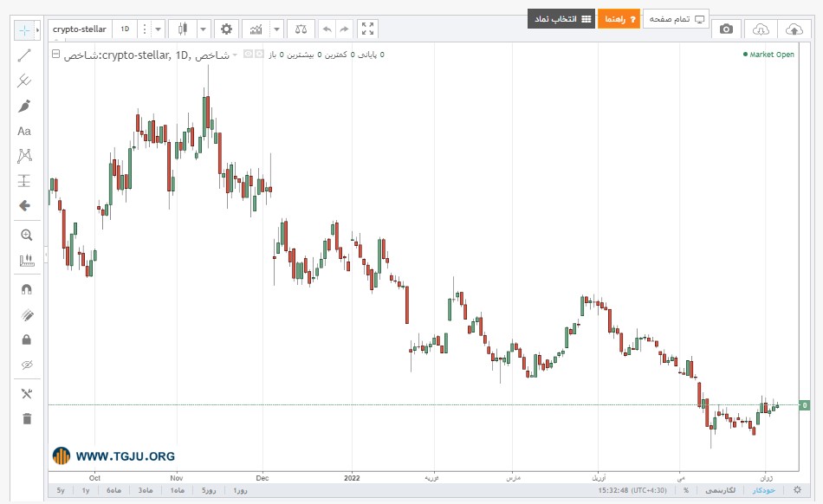This screenshot has height=504, width=823.
Task: Expand the interval dropdown arrow beside 1D
Action: tap(158, 29)
